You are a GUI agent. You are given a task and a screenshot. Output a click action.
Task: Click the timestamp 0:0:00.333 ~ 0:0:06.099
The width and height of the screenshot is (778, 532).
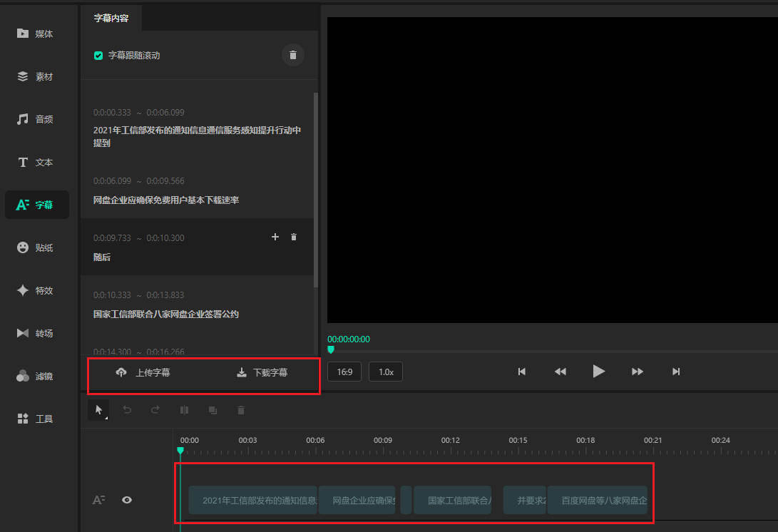tap(139, 113)
